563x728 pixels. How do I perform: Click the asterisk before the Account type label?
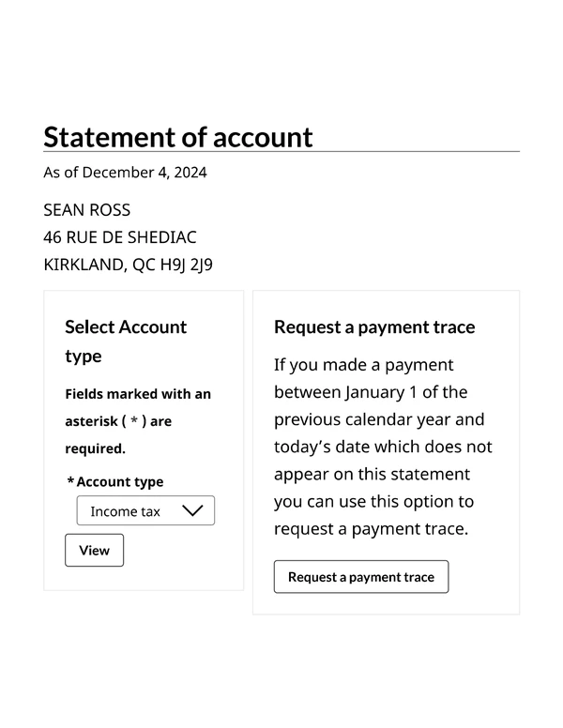70,481
